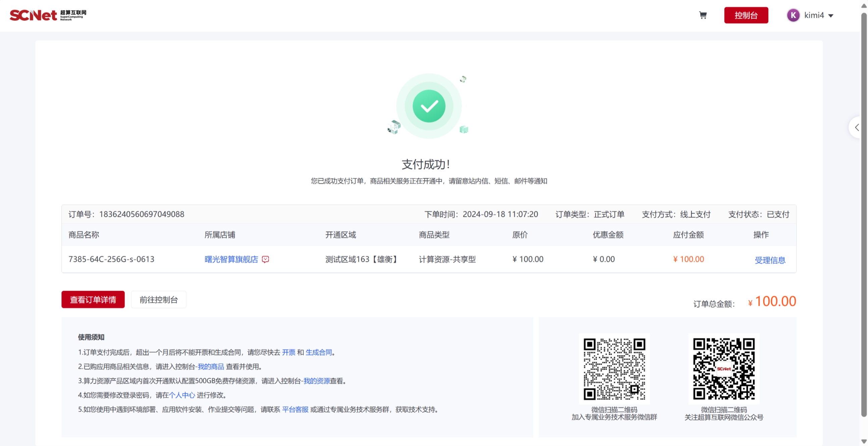Click the 生成合同 link
The image size is (868, 446).
[318, 352]
